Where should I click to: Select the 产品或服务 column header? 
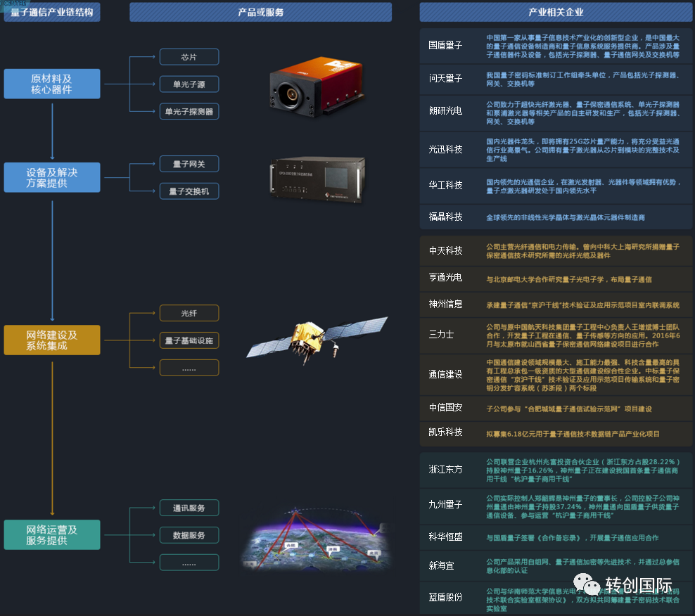coord(260,12)
